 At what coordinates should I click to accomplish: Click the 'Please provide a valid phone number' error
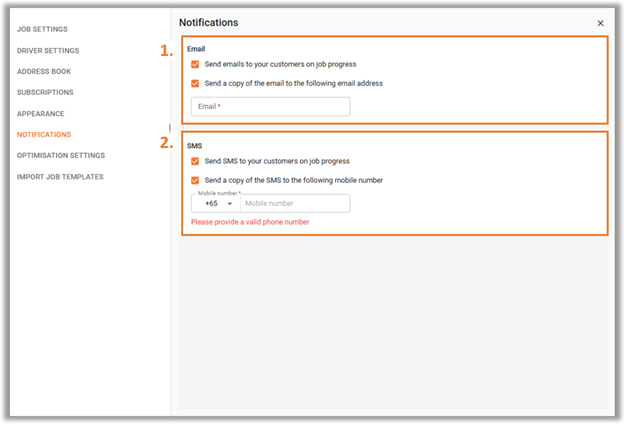point(250,222)
